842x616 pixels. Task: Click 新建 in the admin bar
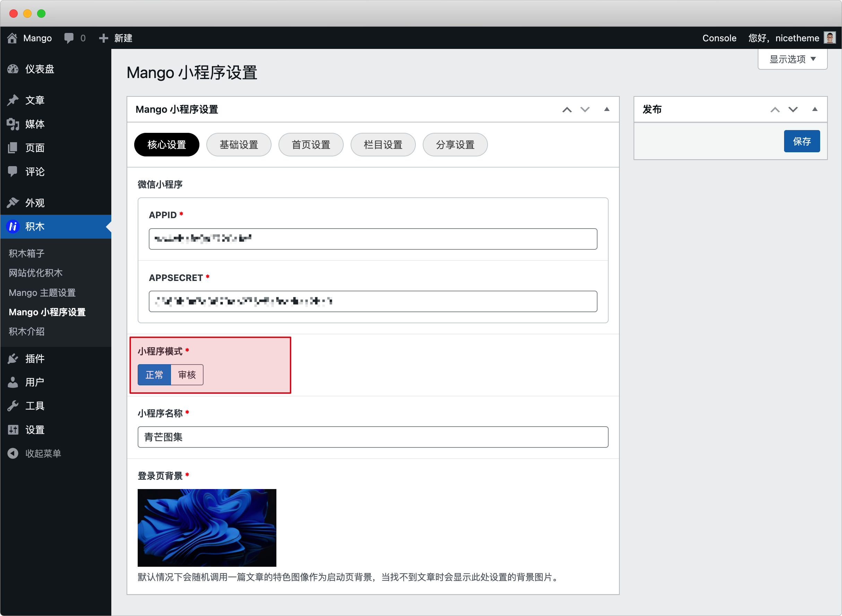coord(123,38)
